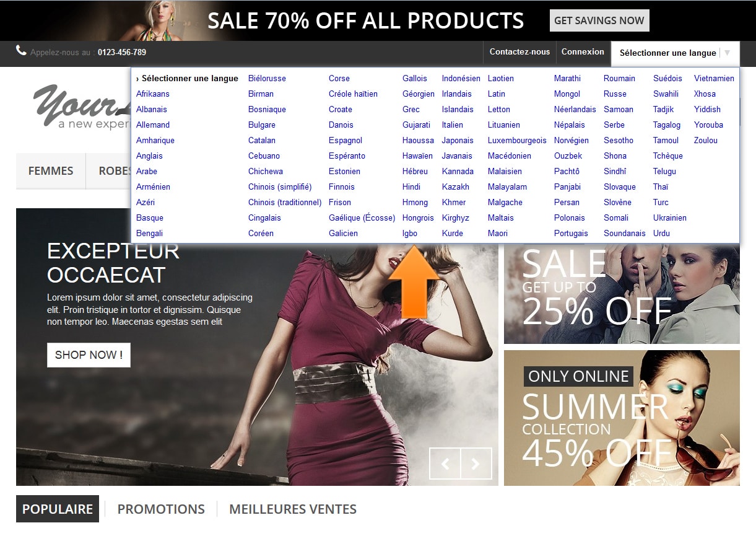756x541 pixels.
Task: Select the POPULAIRE tab
Action: click(x=58, y=509)
